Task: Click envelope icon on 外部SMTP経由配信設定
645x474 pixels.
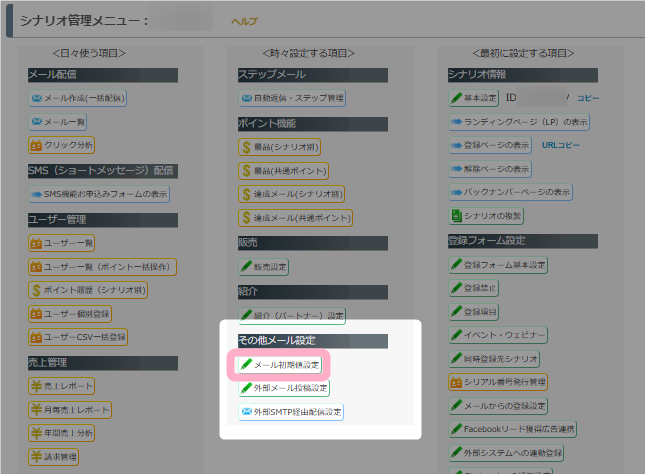Action: click(245, 412)
